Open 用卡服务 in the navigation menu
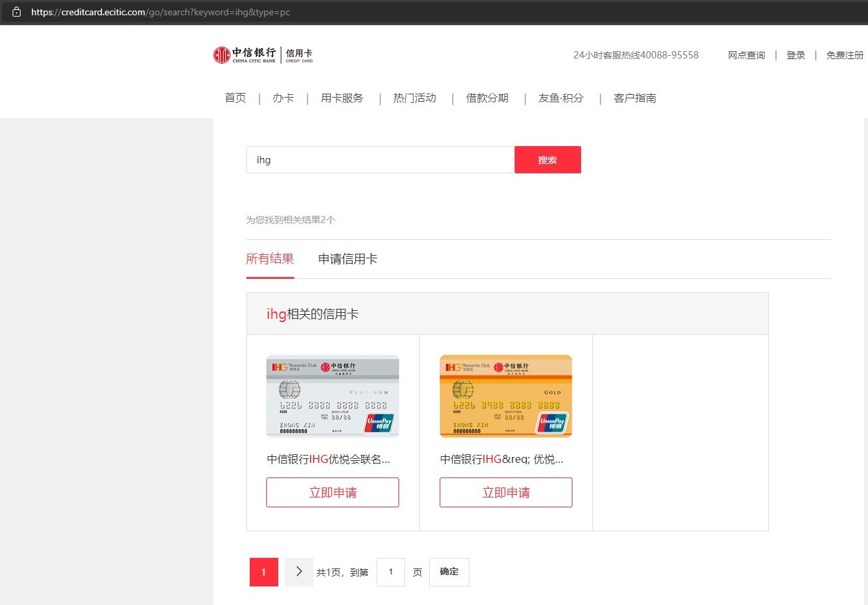 pos(342,98)
